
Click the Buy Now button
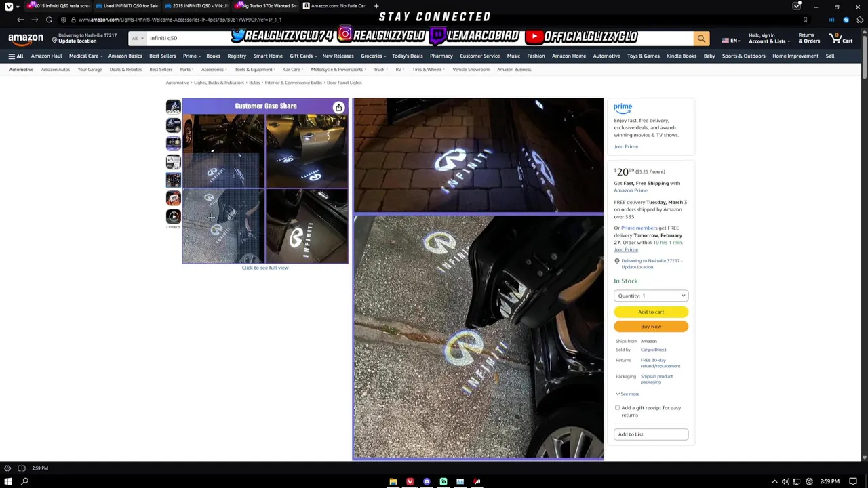tap(651, 327)
